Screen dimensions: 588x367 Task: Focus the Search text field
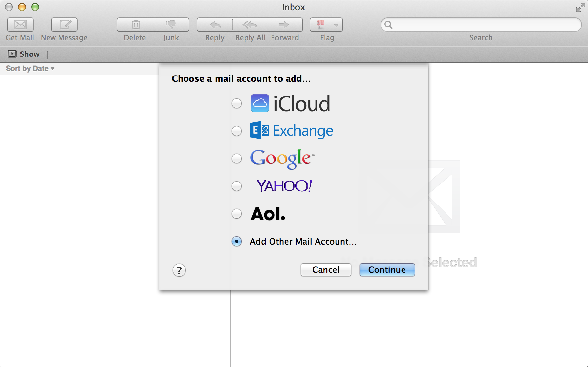(x=481, y=25)
